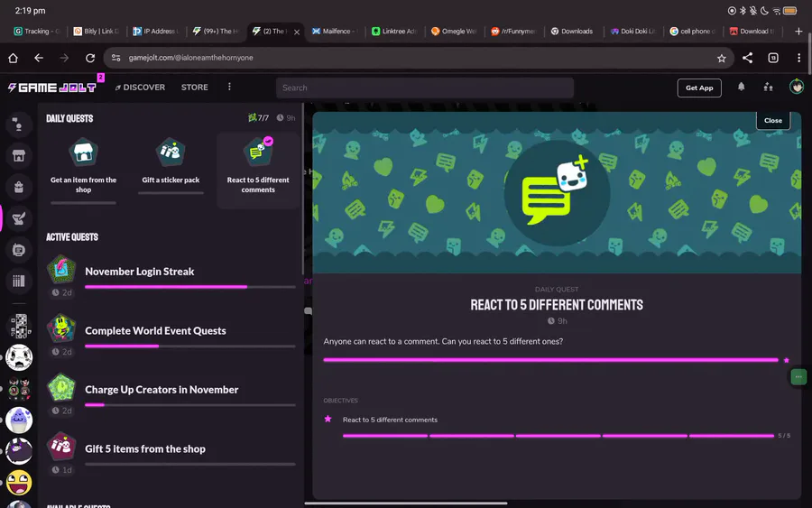Select the 'Gift a sticker pack' daily quest
Screen dimensions: 812x508
coord(171,167)
